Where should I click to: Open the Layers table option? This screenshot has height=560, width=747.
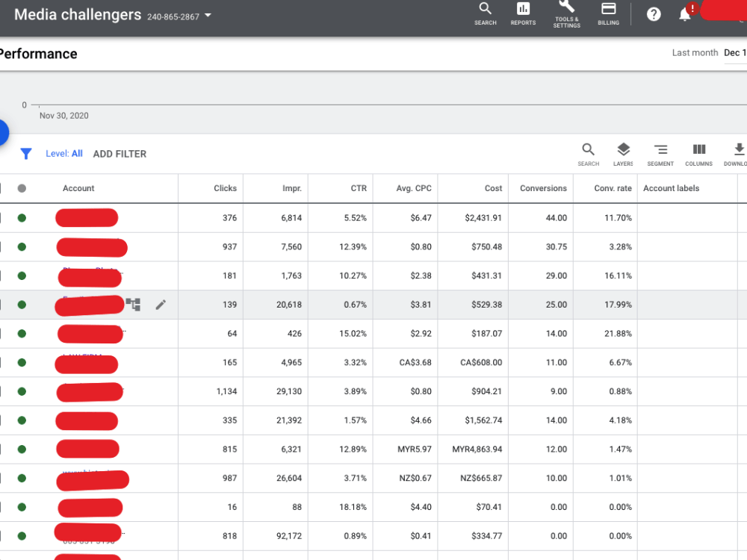click(623, 155)
